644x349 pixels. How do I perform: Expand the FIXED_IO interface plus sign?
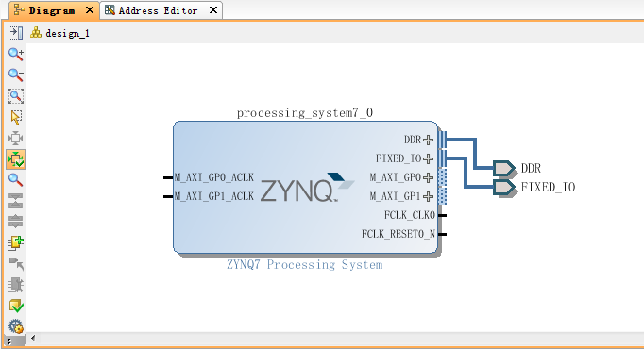(x=428, y=158)
